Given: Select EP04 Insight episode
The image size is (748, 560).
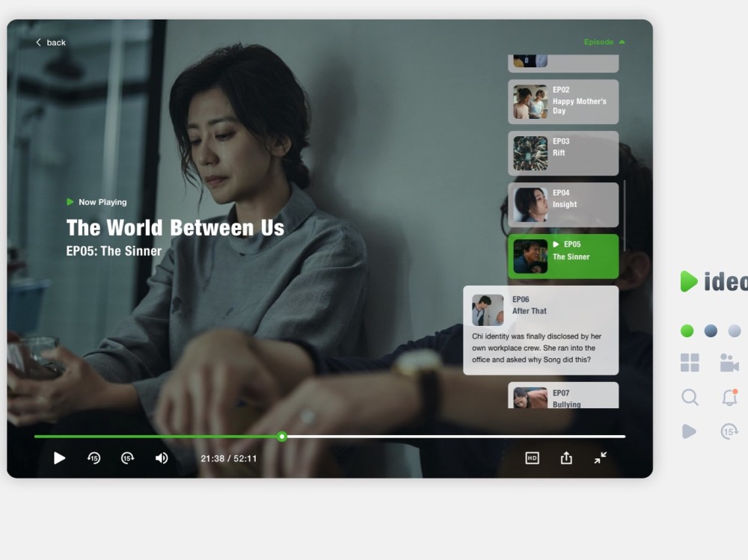Looking at the screenshot, I should pos(563,205).
